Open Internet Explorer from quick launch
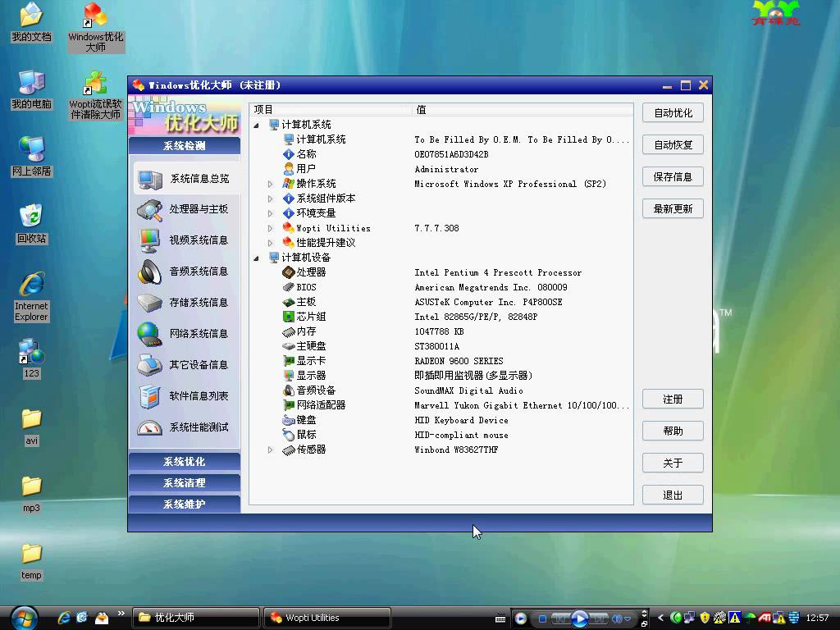This screenshot has height=630, width=840. coord(64,618)
